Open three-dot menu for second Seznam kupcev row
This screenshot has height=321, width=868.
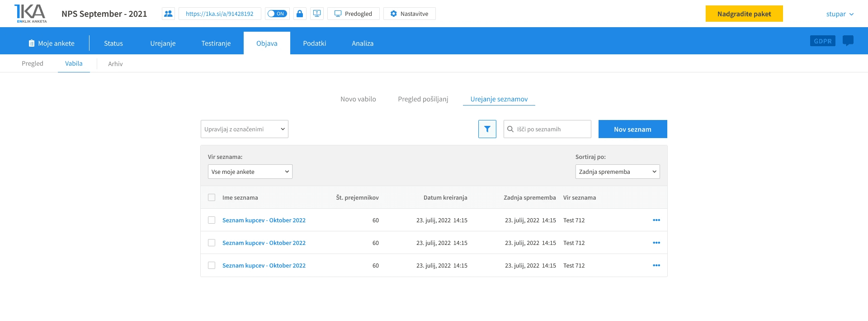[x=656, y=243]
